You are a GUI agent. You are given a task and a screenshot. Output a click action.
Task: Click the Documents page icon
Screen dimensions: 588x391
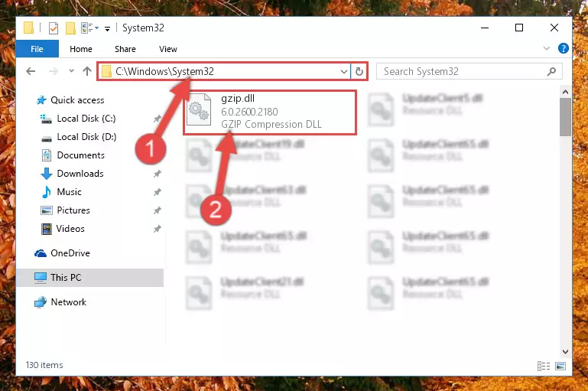click(47, 155)
